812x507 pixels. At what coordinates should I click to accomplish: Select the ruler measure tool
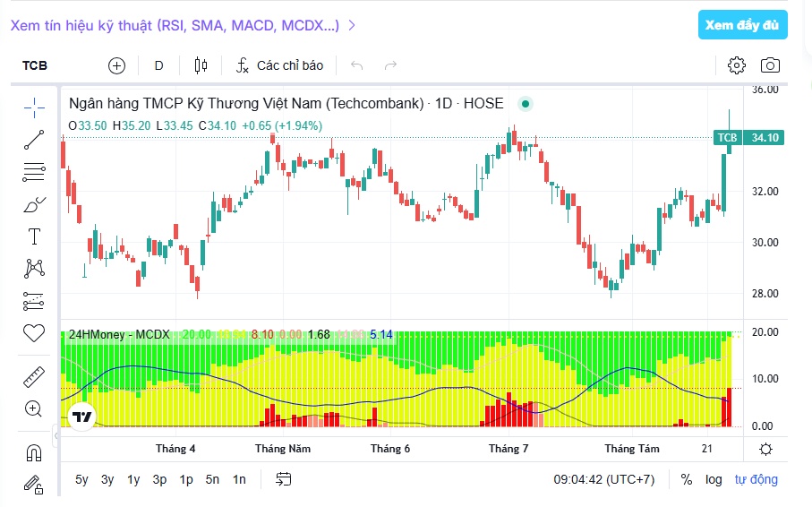click(34, 377)
